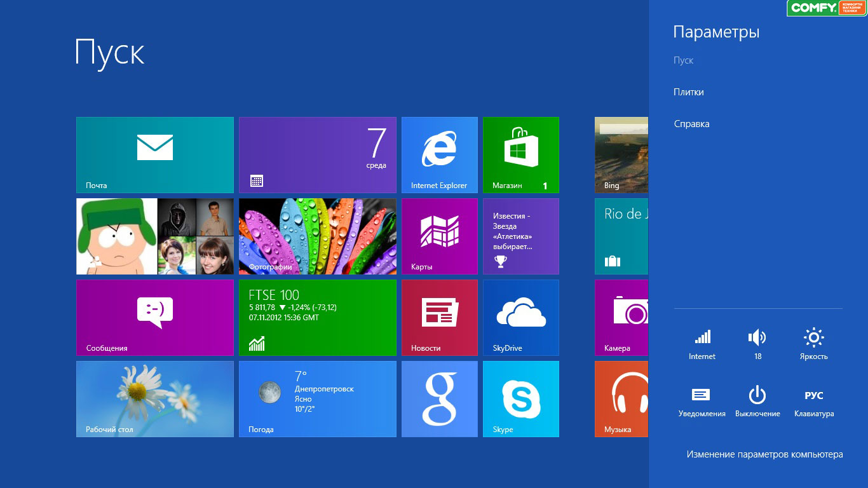Open the Bing tile

(621, 155)
